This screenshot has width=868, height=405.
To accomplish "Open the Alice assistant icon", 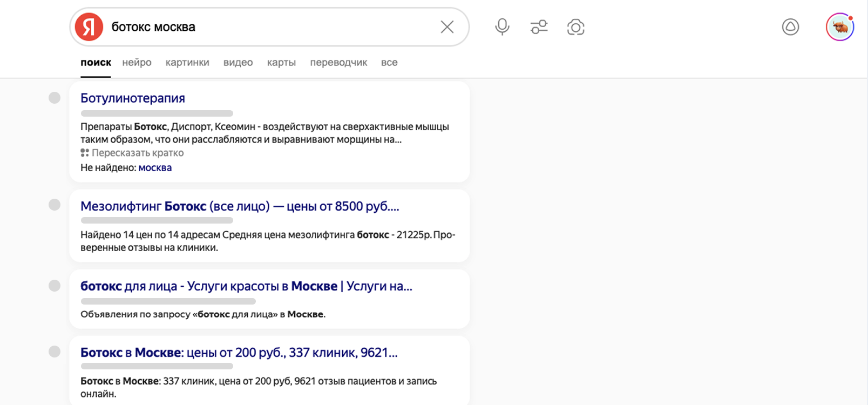I will pyautogui.click(x=790, y=27).
